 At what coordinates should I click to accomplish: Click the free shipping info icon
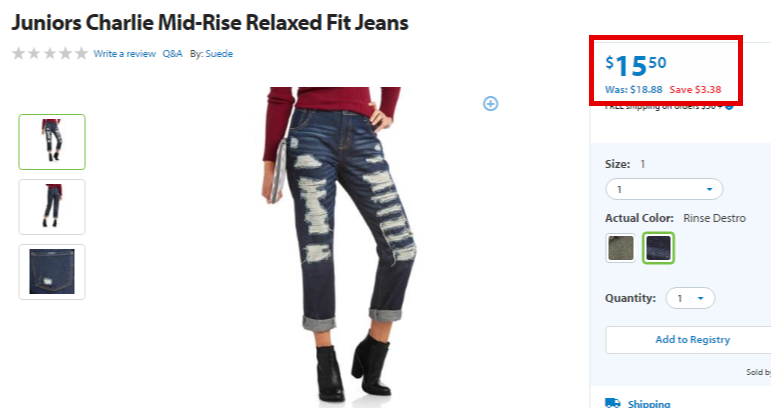coord(729,106)
